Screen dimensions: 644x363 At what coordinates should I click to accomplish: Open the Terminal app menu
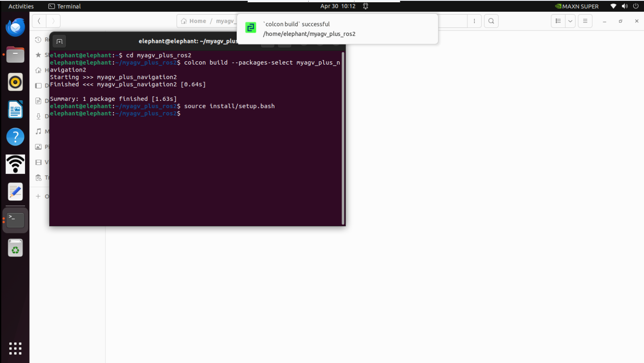pos(65,6)
